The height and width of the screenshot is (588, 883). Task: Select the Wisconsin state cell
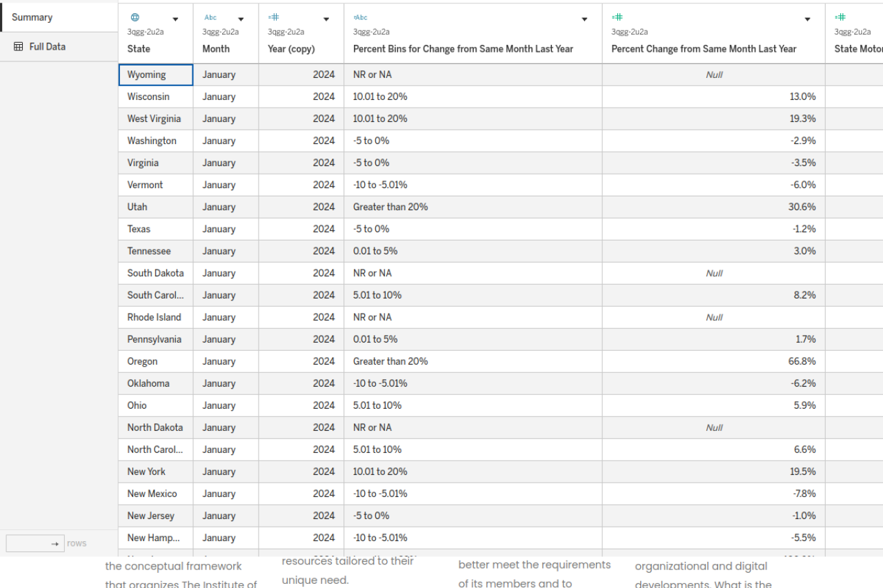[x=156, y=97]
